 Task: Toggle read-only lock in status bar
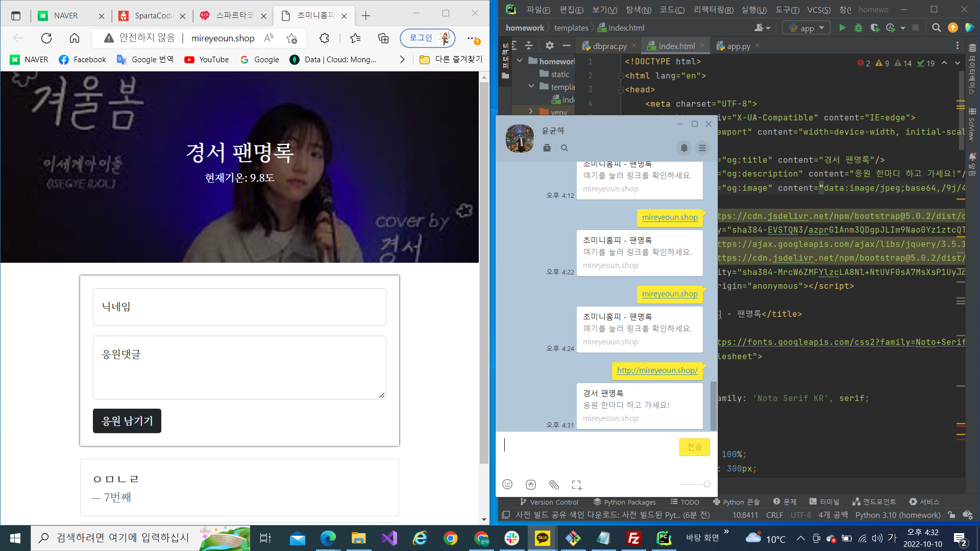(x=951, y=515)
